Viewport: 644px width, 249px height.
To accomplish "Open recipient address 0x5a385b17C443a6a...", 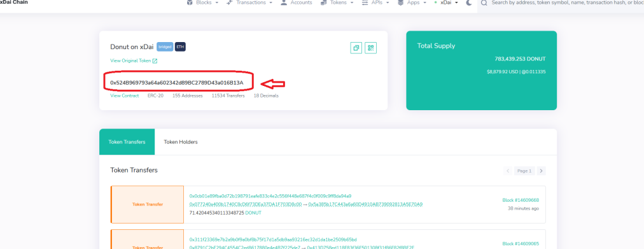I will (365, 204).
